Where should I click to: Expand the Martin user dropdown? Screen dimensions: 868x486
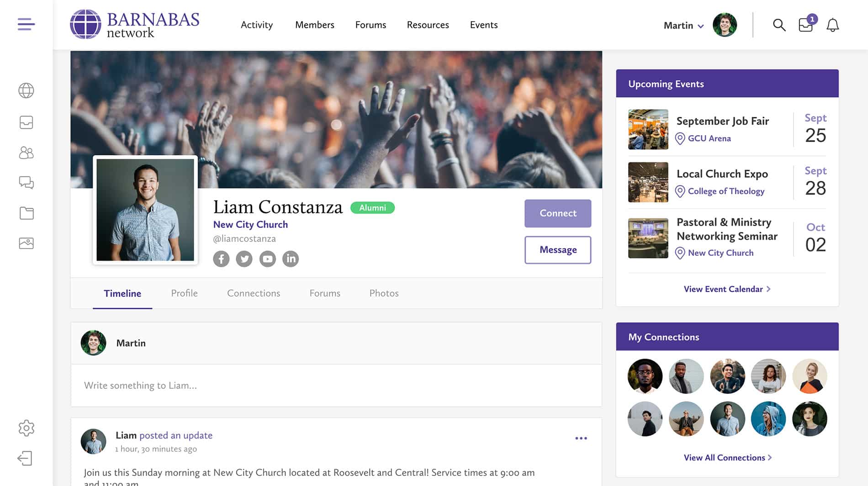(x=683, y=26)
